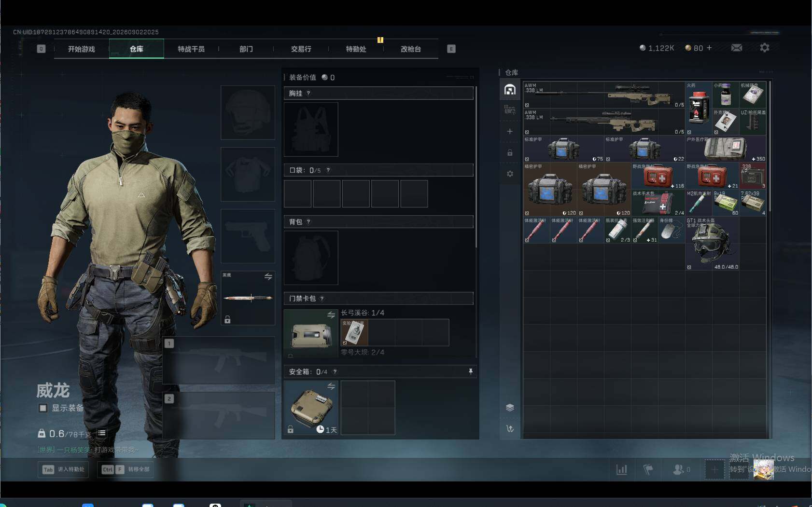Click empty primary weapon slot 1

(x=219, y=360)
